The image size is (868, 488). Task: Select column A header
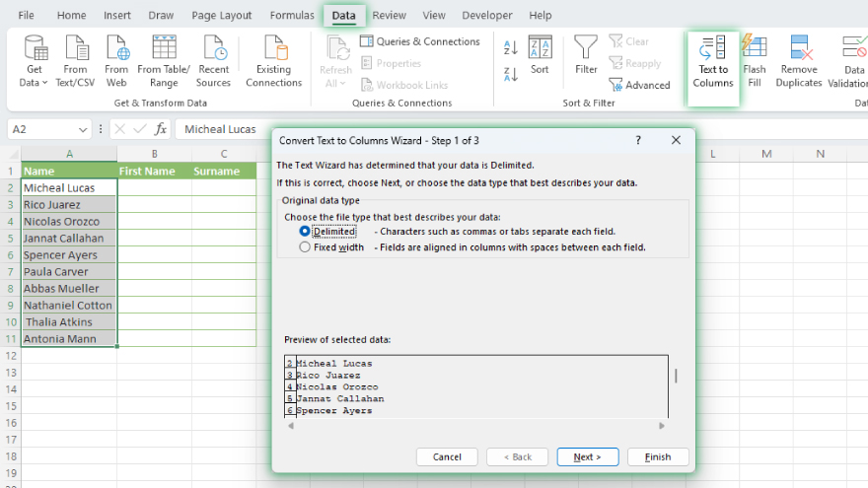coord(69,154)
